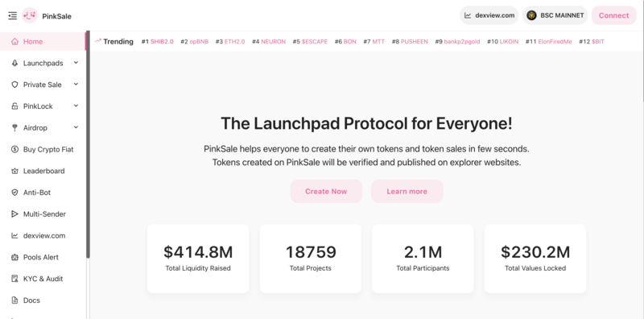
Task: Open trending token ElonFiredMe
Action: [x=555, y=42]
